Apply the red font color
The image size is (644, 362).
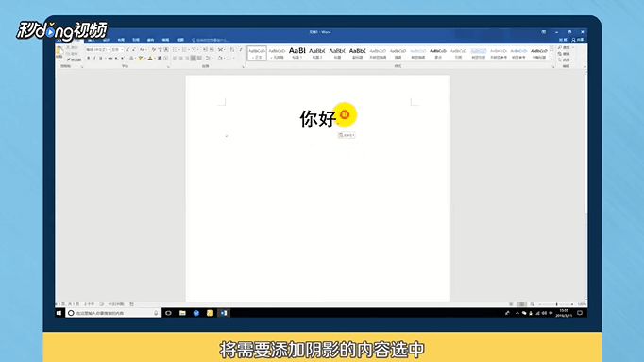pyautogui.click(x=150, y=58)
